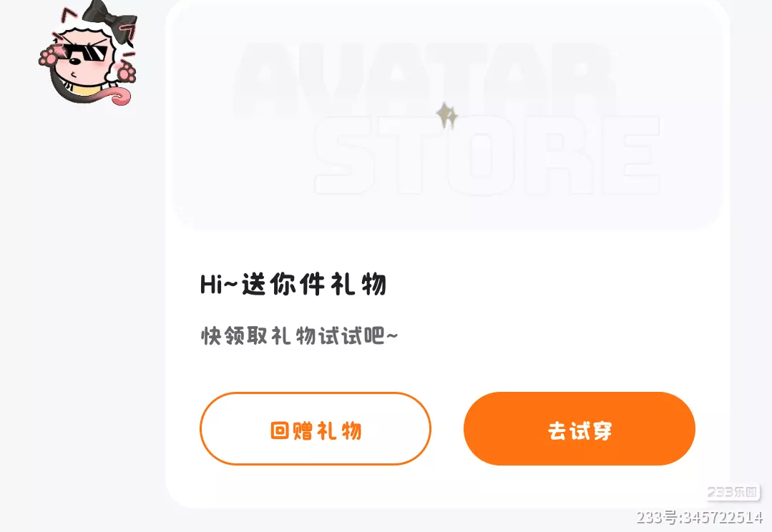Click the white gift message card
This screenshot has width=772, height=532.
tap(448, 254)
